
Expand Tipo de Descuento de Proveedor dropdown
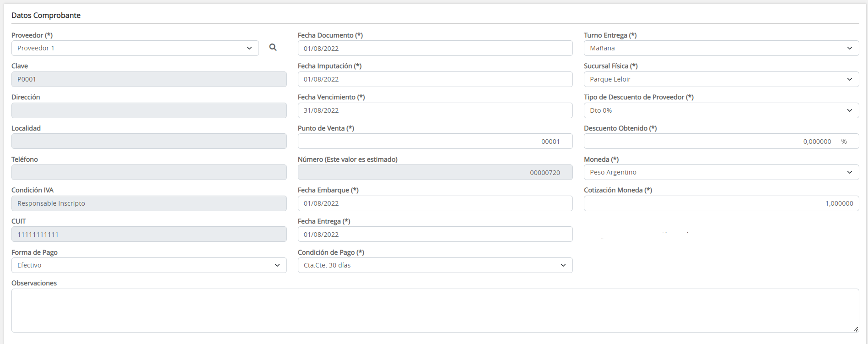click(721, 110)
